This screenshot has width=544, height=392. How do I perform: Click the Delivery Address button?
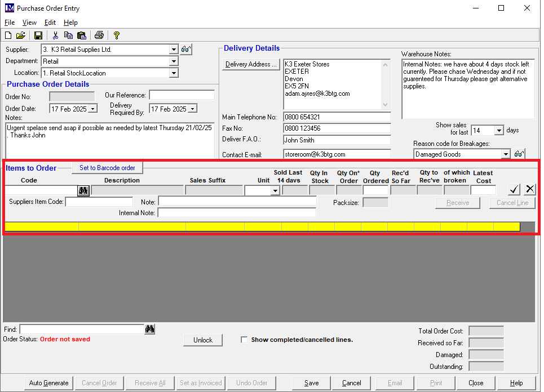click(251, 64)
